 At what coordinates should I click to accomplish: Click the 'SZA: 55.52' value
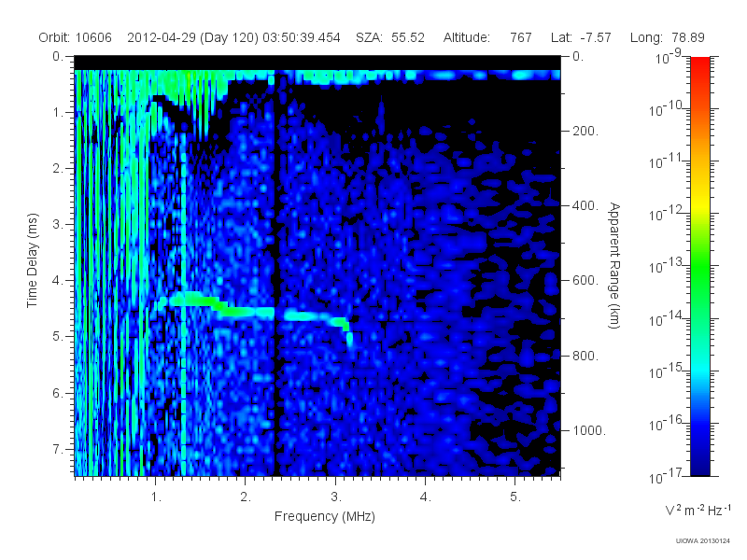[x=389, y=37]
